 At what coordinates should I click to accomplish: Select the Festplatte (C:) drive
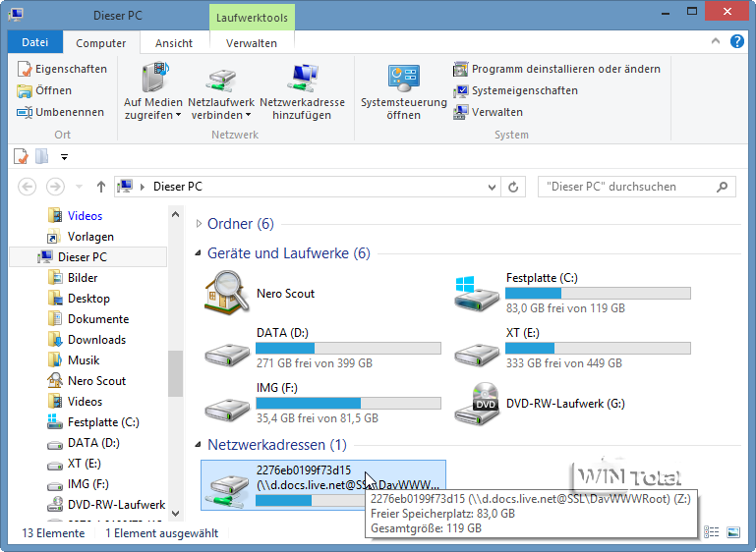[573, 293]
